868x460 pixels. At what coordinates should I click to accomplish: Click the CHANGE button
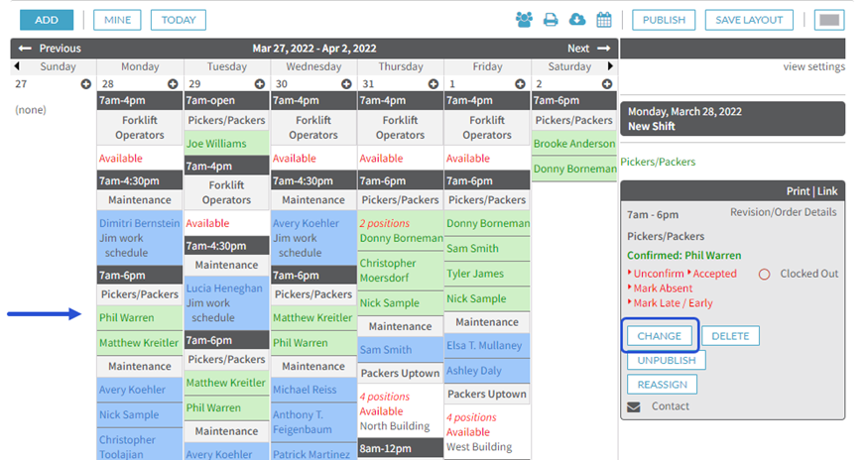(659, 336)
